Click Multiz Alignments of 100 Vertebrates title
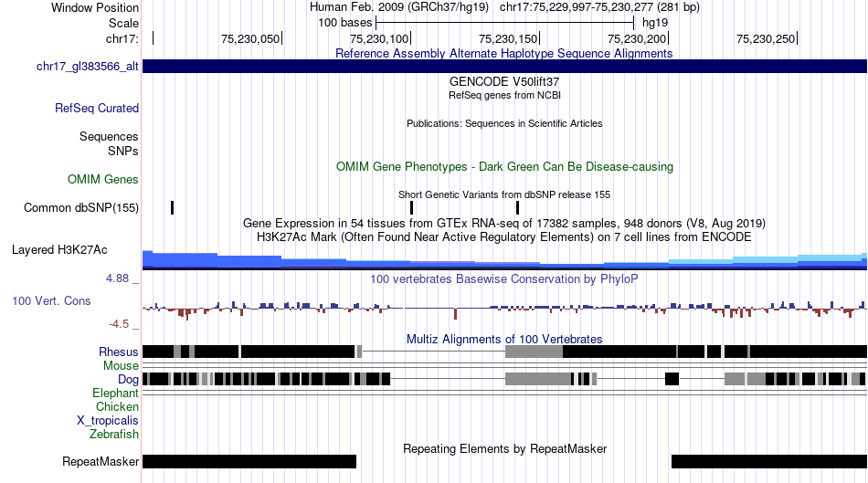The image size is (868, 483). [504, 339]
